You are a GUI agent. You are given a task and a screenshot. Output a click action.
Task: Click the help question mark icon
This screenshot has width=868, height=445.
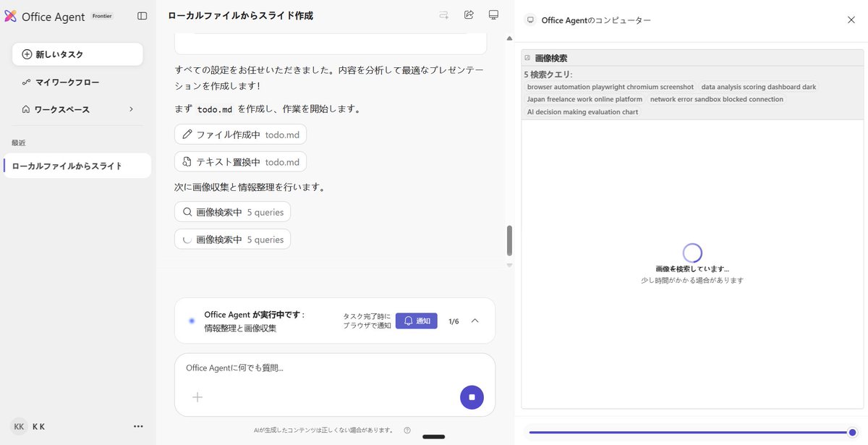[407, 430]
